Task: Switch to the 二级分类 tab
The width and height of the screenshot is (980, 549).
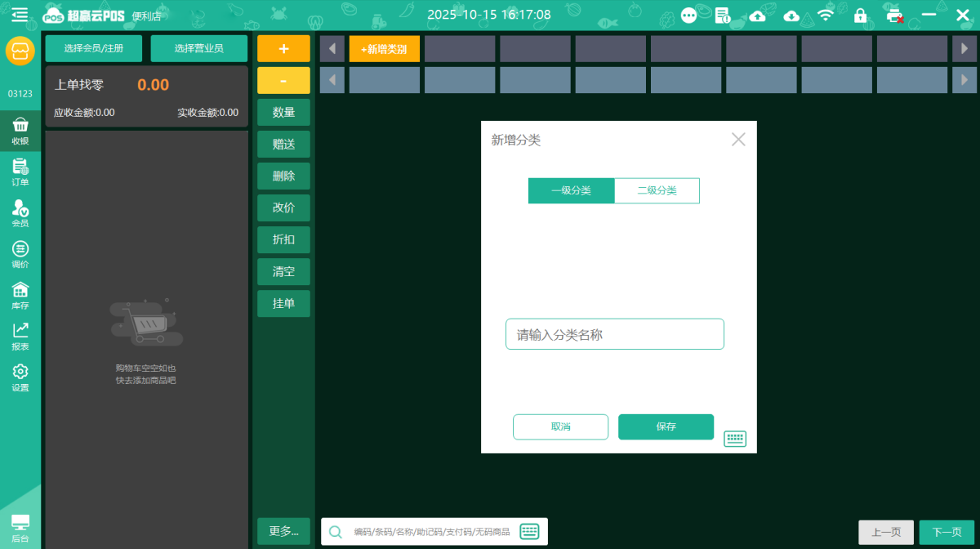Action: click(657, 190)
